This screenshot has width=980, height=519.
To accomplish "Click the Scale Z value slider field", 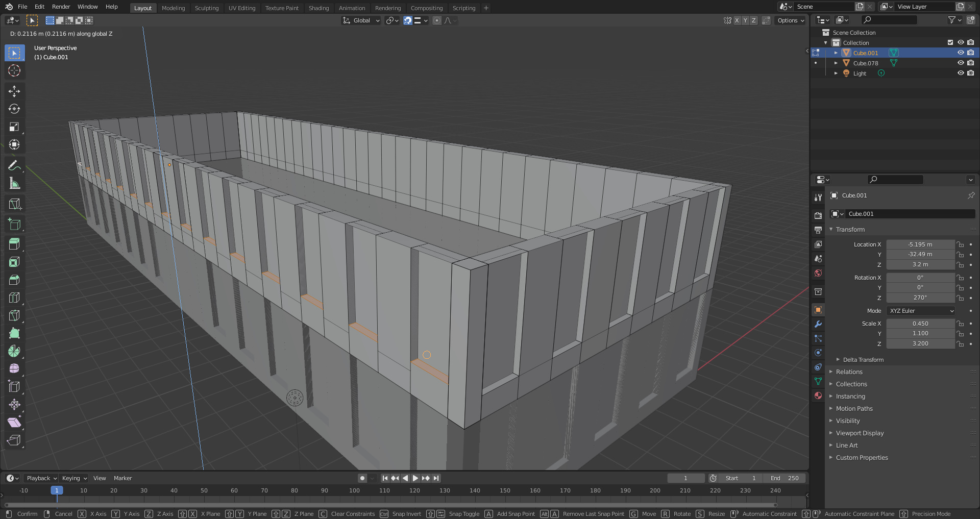I will (x=920, y=344).
